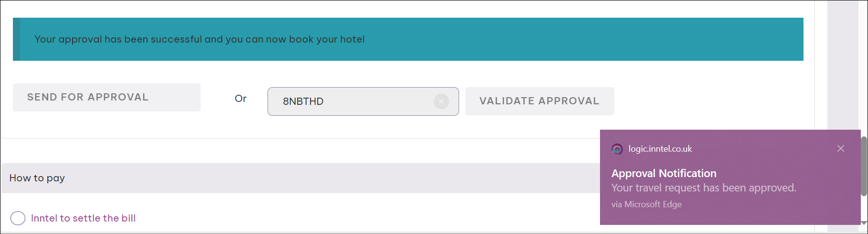This screenshot has height=234, width=868.
Task: Click the approval successful banner message
Action: pyautogui.click(x=199, y=39)
